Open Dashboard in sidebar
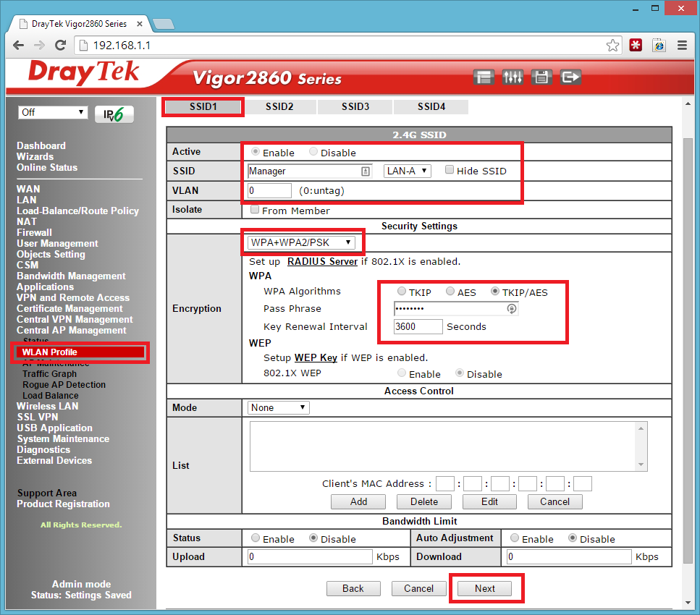This screenshot has height=615, width=700. pyautogui.click(x=41, y=146)
